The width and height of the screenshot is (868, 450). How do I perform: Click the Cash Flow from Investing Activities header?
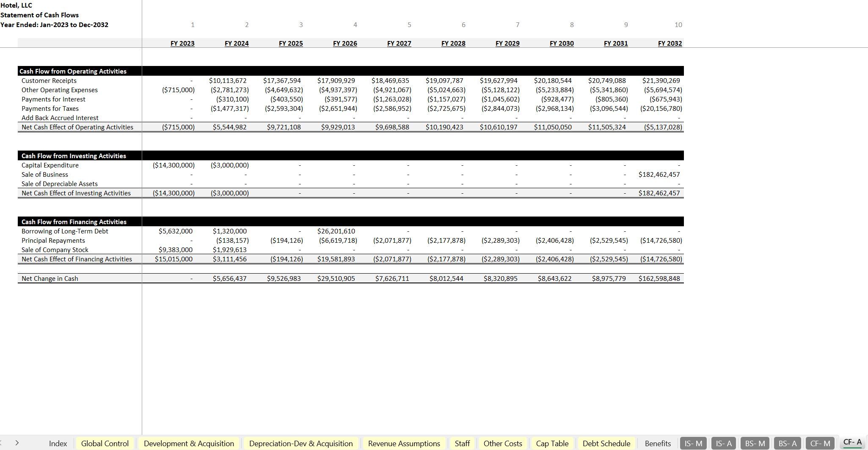pos(74,156)
